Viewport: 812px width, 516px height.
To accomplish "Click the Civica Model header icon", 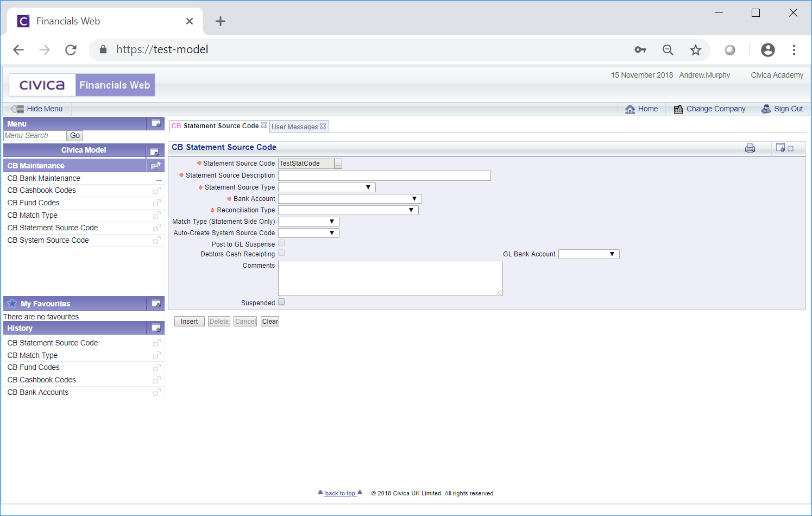I will click(154, 152).
